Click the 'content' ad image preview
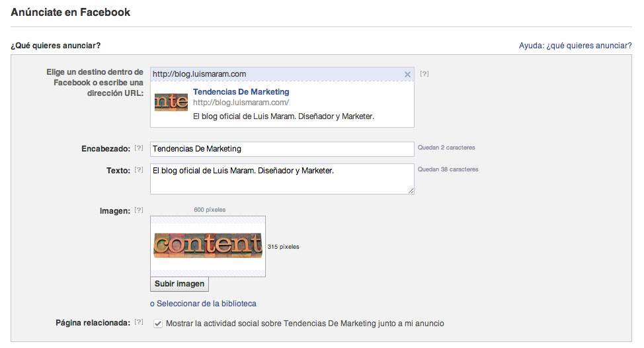The image size is (644, 348). click(208, 245)
